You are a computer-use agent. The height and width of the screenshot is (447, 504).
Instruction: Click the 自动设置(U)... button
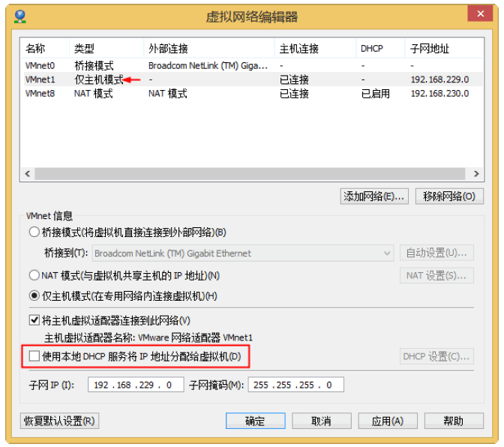[x=436, y=253]
